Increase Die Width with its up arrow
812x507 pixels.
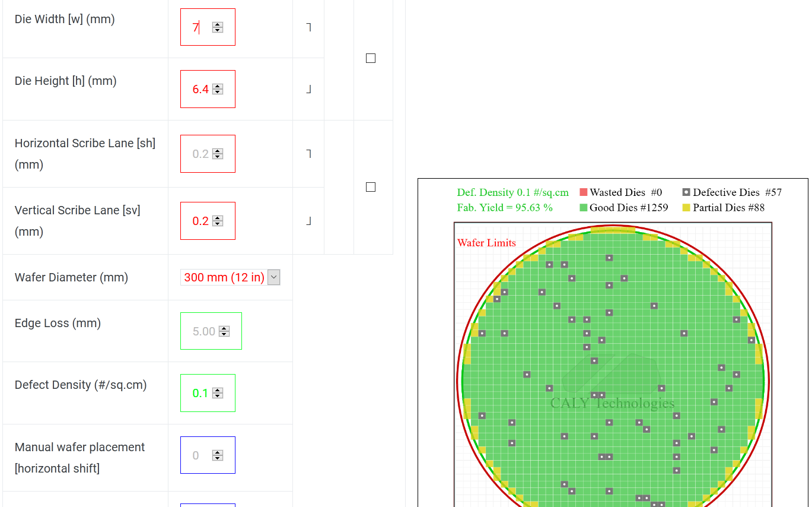pyautogui.click(x=218, y=25)
